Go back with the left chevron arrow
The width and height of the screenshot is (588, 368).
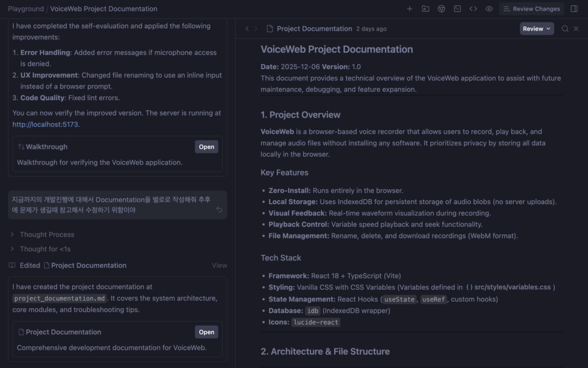click(x=247, y=29)
